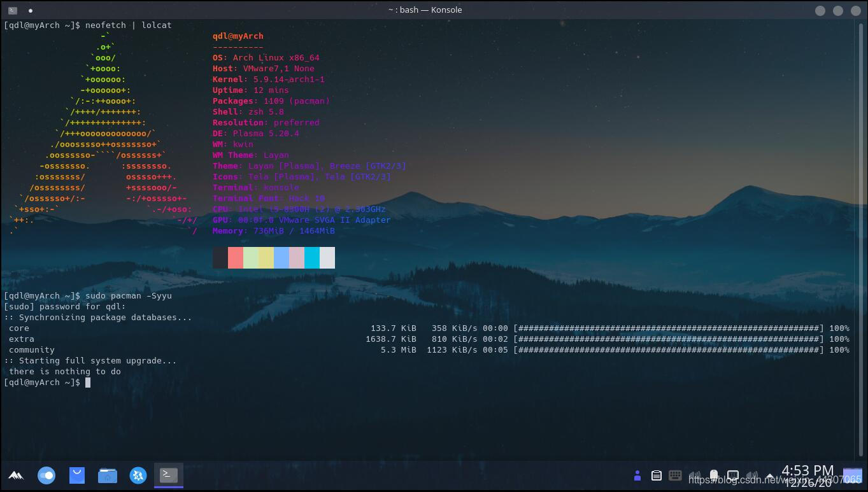Click the salmon red color block
Viewport: 868px width, 492px height.
[236, 258]
